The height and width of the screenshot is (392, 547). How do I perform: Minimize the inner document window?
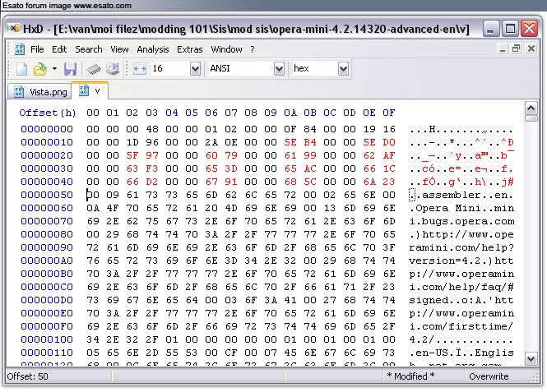(503, 49)
